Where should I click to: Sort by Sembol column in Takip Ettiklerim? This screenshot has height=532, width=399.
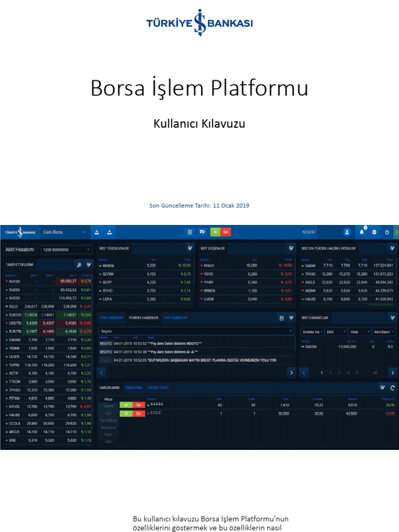click(x=10, y=275)
